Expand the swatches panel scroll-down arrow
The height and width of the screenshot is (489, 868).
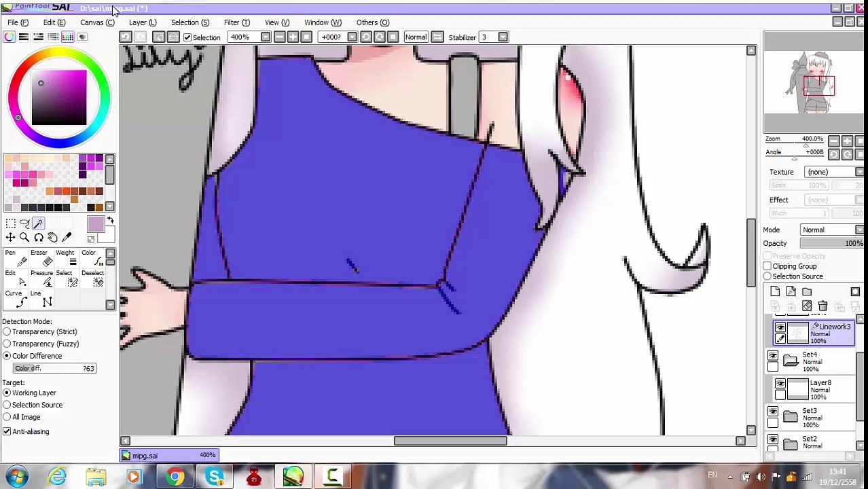pos(109,206)
